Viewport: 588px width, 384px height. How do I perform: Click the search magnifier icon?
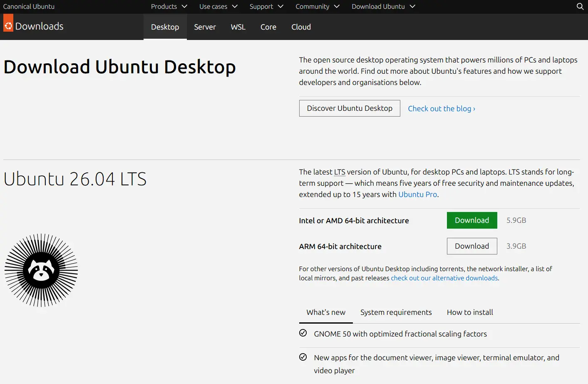(x=580, y=6)
